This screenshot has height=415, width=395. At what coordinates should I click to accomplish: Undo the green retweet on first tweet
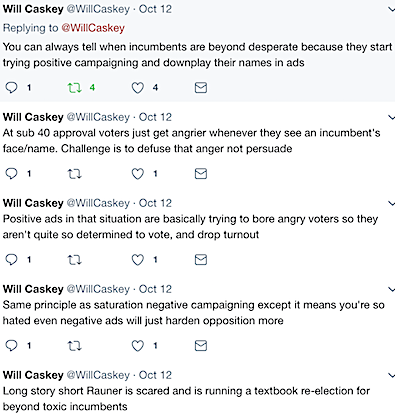pos(74,88)
